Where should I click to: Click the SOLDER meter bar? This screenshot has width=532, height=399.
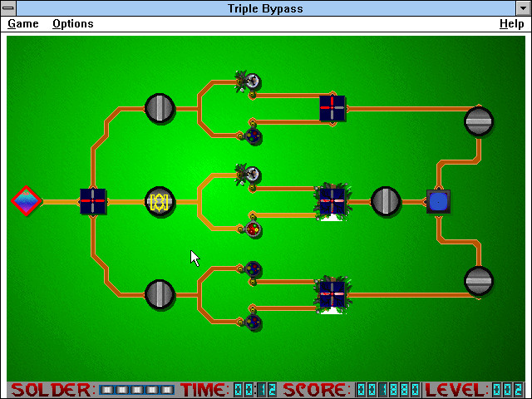click(x=136, y=390)
